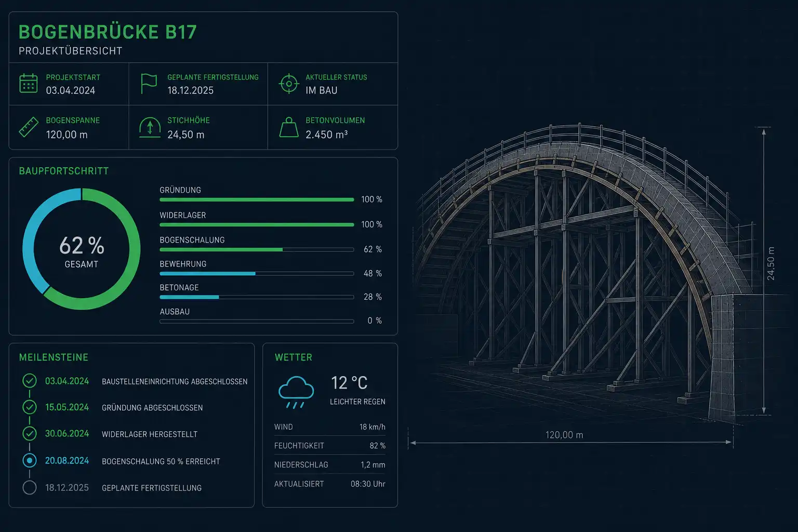Select the empty 18.12.2025 milestone circle
798x532 pixels.
point(30,487)
